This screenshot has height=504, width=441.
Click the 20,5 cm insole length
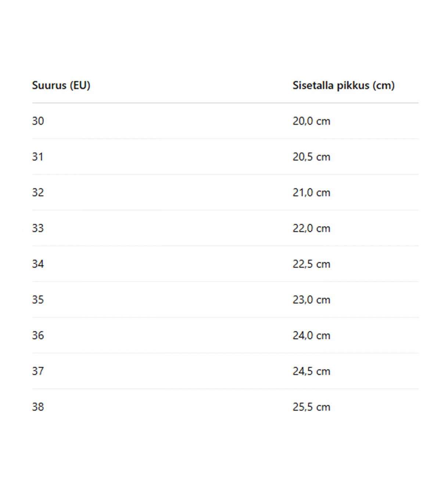pos(311,156)
